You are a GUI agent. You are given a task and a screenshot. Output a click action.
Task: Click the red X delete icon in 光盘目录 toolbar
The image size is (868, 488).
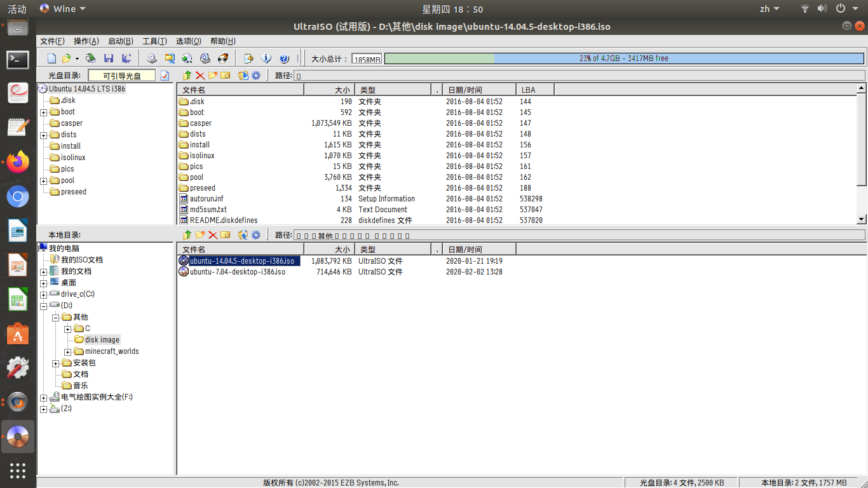(x=200, y=76)
